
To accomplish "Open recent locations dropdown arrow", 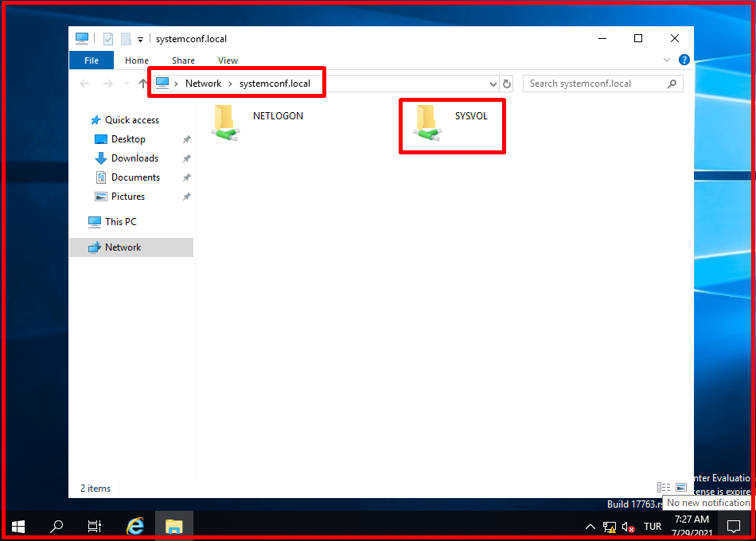I will tap(127, 84).
